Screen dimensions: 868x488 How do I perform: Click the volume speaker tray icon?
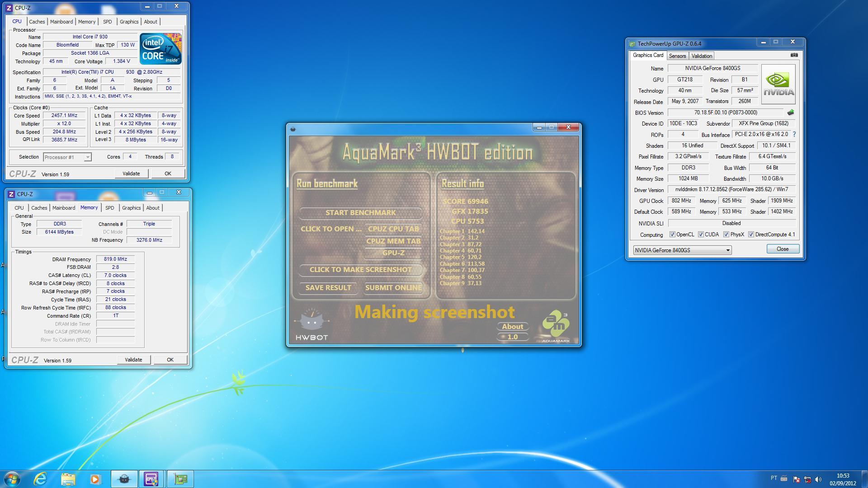tap(818, 479)
